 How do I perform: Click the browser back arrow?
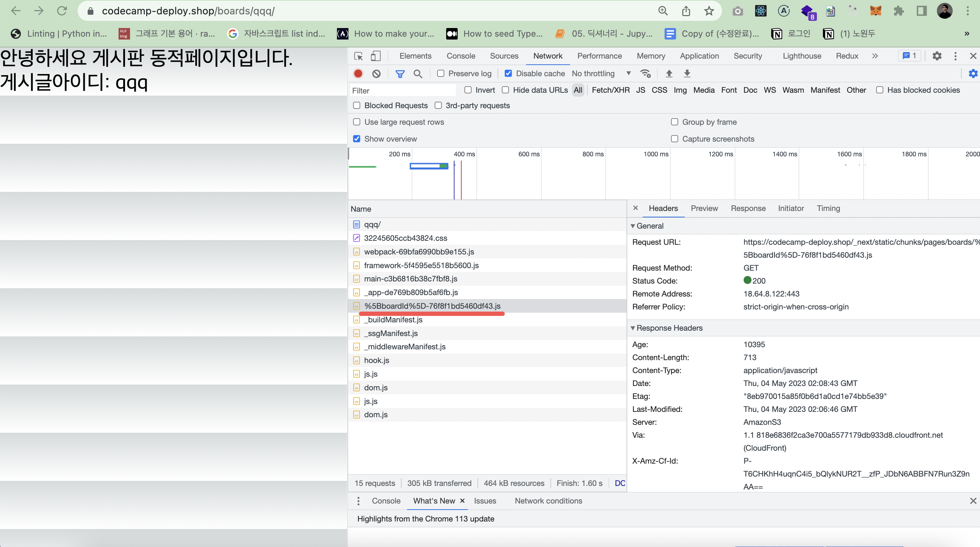click(15, 11)
